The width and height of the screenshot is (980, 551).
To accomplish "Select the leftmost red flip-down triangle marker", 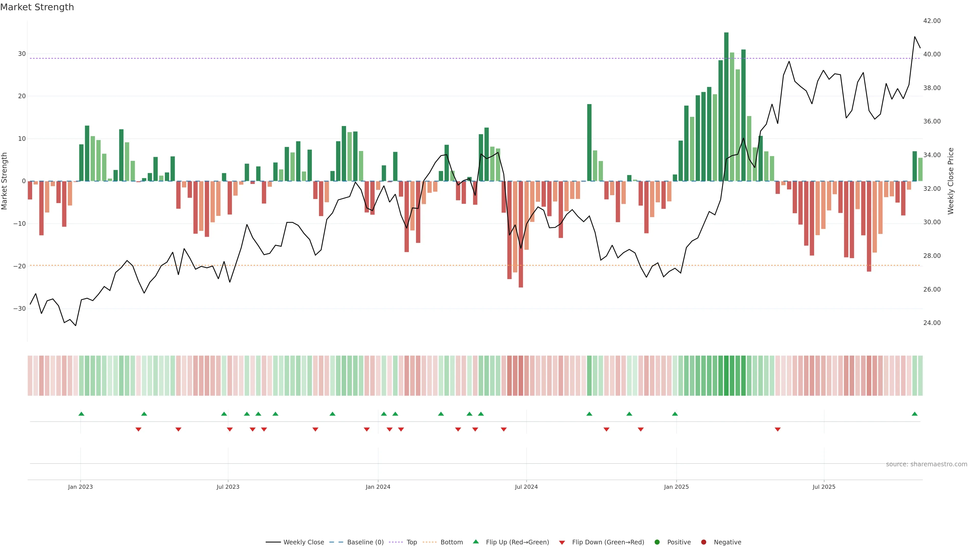I will (139, 429).
